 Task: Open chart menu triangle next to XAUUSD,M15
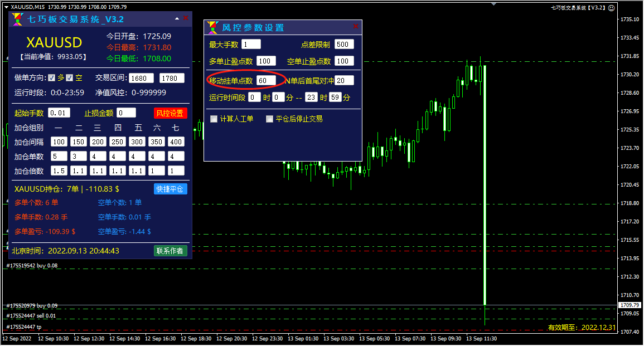tap(6, 7)
